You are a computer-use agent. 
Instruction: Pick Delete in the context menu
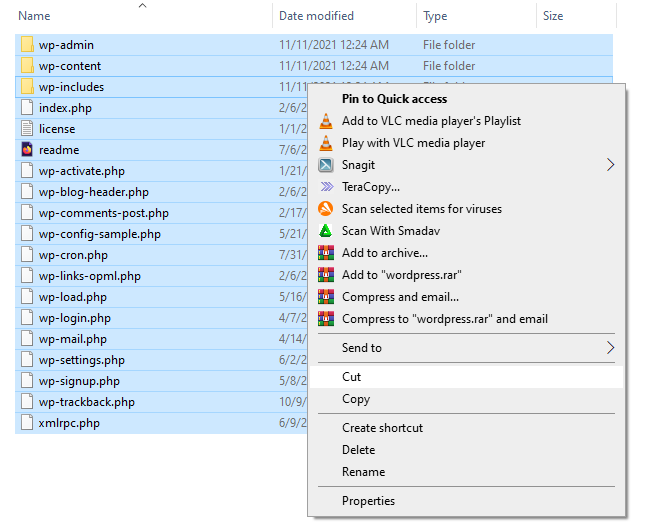tap(358, 450)
